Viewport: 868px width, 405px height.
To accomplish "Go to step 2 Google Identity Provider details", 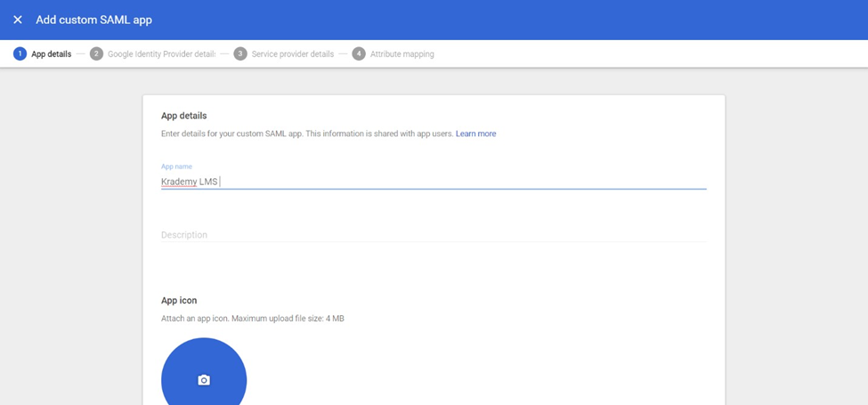I will 153,54.
